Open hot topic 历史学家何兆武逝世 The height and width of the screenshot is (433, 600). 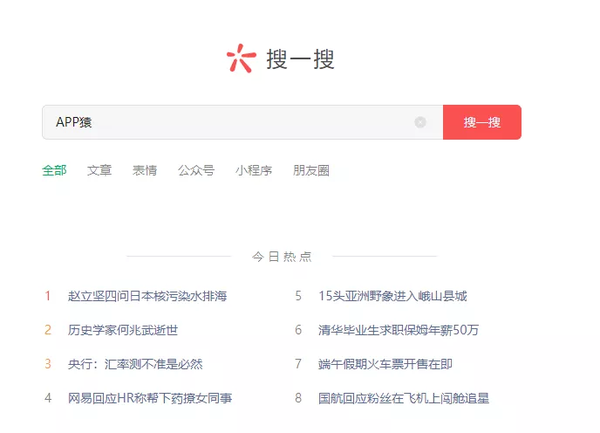click(123, 330)
